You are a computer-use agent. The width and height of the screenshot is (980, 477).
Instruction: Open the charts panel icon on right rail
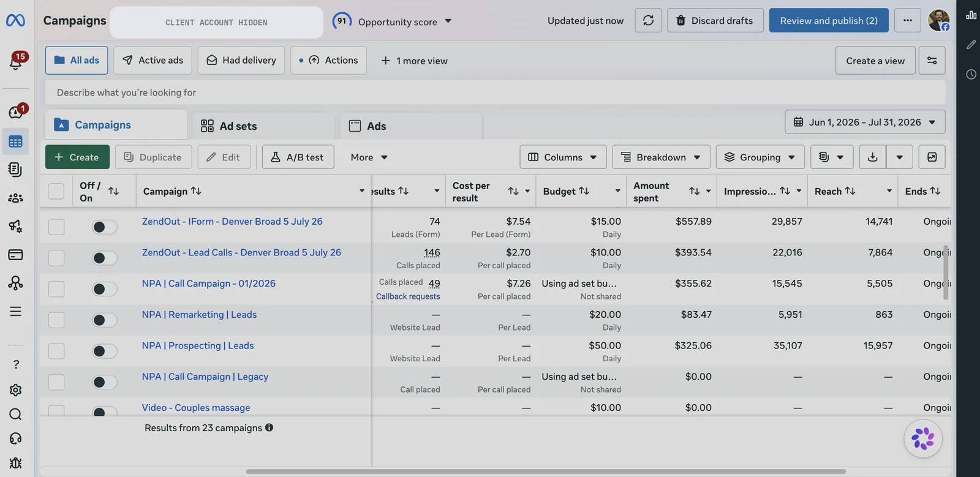pos(971,15)
